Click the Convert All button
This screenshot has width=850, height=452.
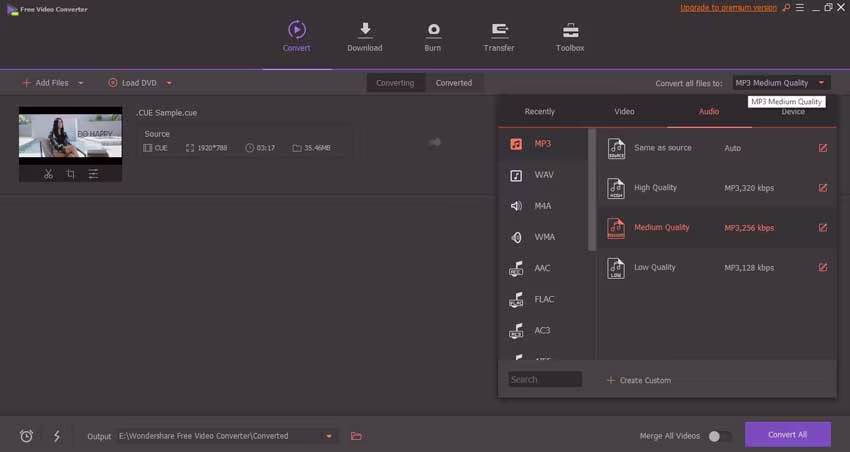tap(788, 435)
